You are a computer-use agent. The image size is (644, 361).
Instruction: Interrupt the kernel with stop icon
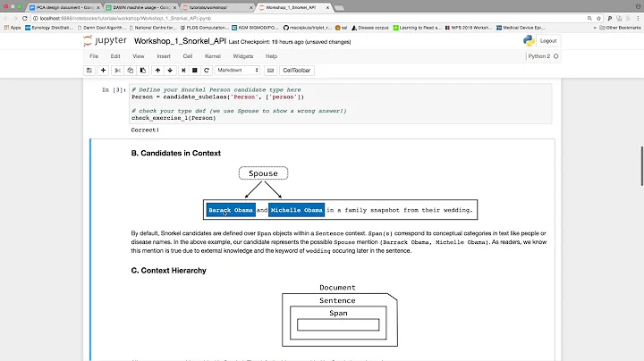click(195, 71)
